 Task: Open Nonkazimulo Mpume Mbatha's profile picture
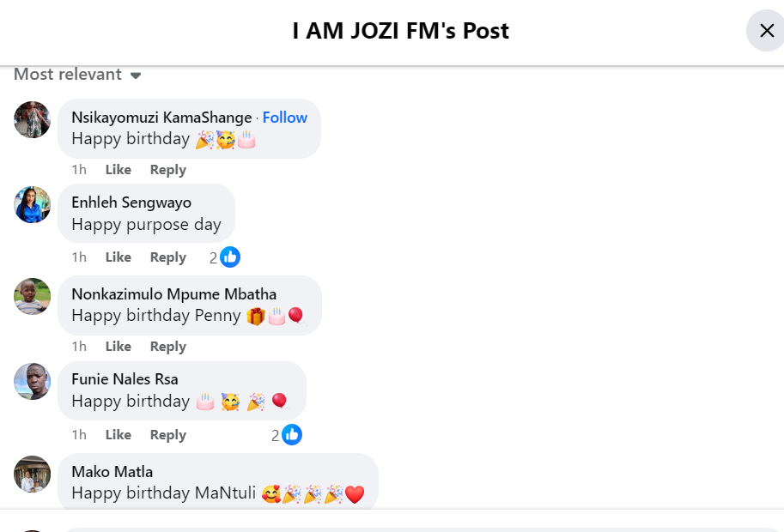[33, 296]
